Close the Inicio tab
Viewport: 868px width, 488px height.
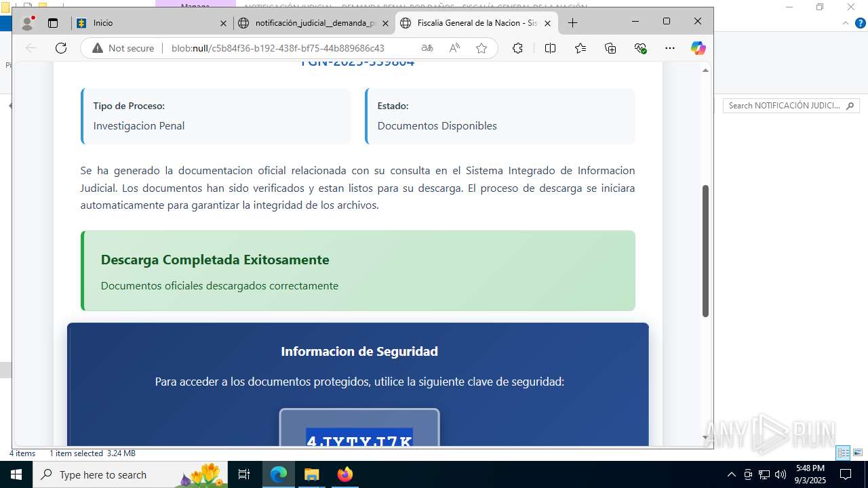click(223, 23)
